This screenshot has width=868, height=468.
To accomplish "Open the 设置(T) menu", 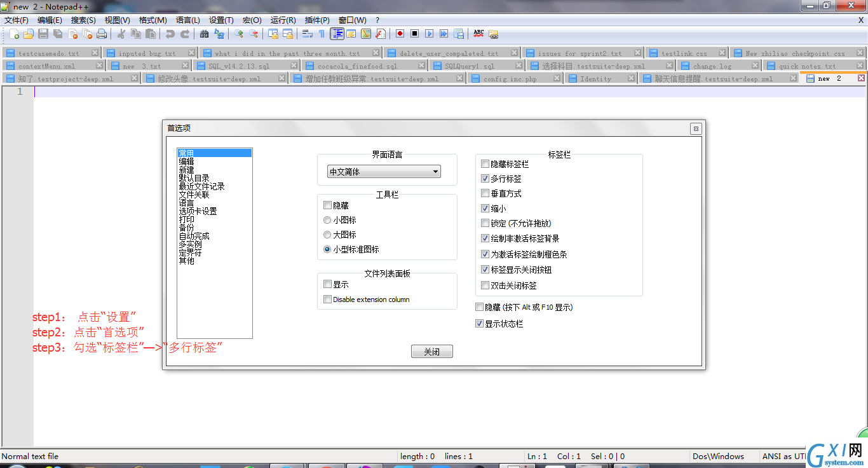I will (x=221, y=20).
